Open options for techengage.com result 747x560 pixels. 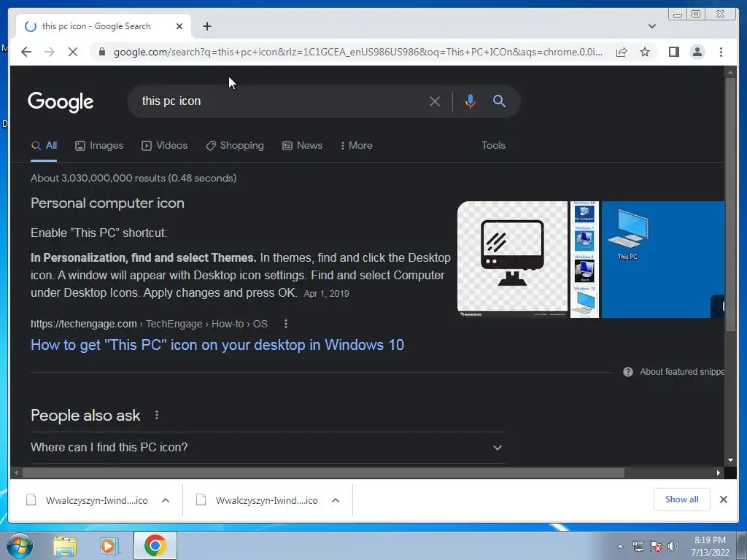pos(286,324)
